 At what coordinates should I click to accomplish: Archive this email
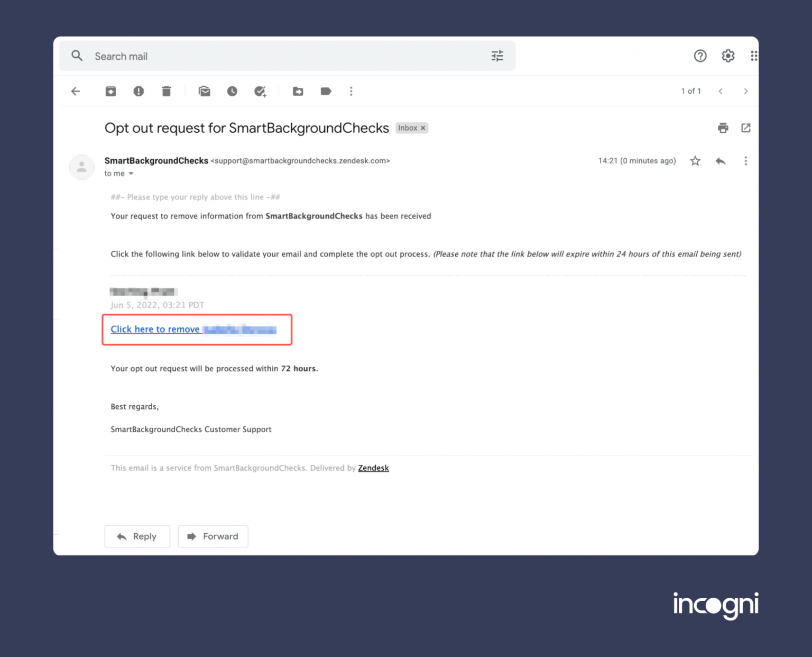(x=110, y=91)
